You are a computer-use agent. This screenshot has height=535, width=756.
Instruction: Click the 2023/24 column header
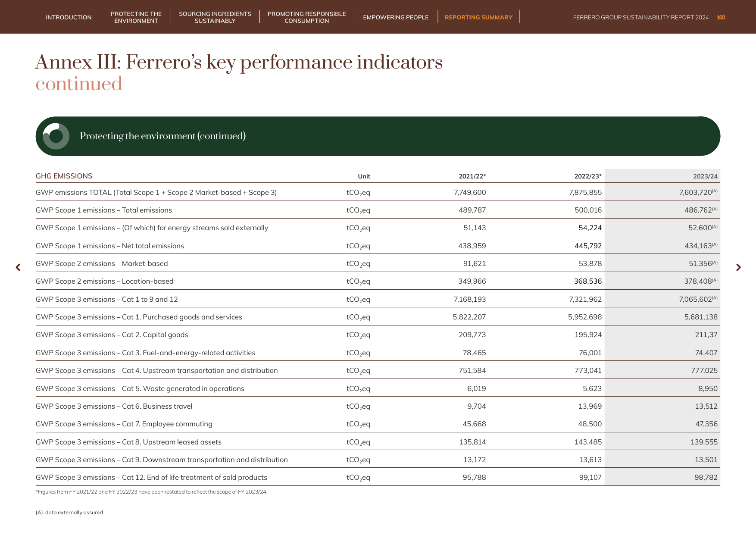[705, 176]
